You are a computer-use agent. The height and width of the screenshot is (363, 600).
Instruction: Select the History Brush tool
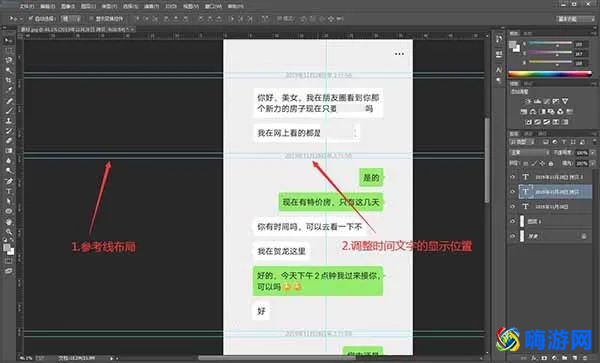tap(8, 131)
